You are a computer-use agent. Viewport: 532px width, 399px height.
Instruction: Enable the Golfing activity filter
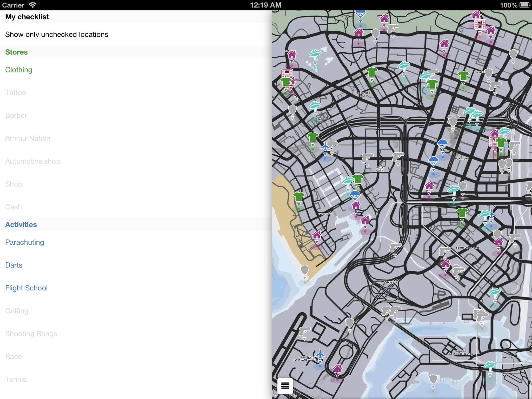click(x=136, y=311)
